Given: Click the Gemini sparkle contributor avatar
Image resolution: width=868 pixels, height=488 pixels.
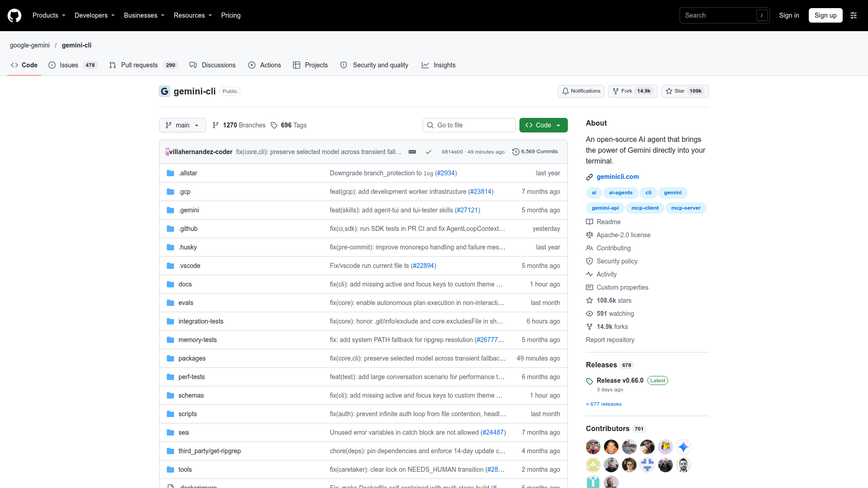Looking at the screenshot, I should click(684, 447).
